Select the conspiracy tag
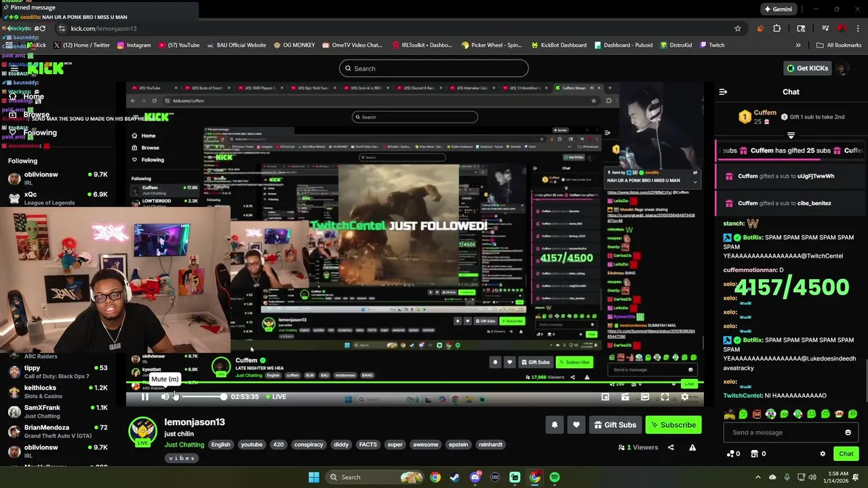This screenshot has width=868, height=488. coord(309,445)
